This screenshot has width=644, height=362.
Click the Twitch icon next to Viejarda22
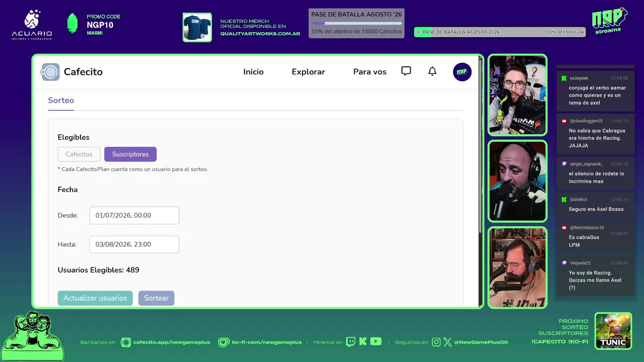565,263
